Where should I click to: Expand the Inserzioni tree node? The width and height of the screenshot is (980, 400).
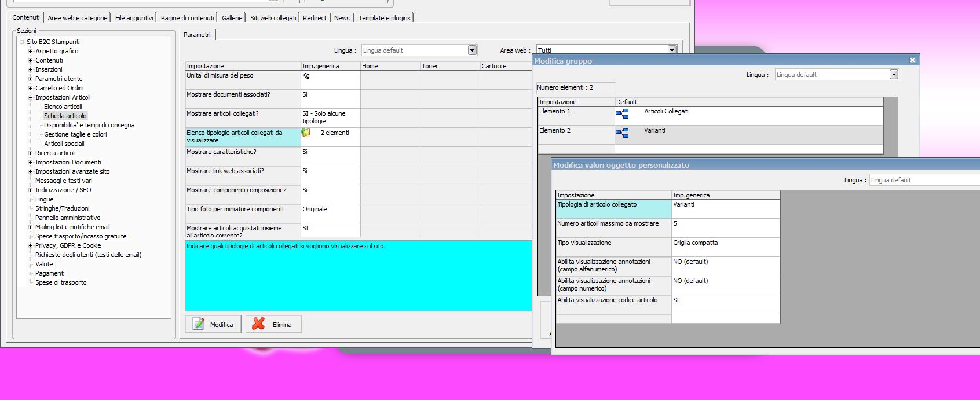pyautogui.click(x=31, y=69)
